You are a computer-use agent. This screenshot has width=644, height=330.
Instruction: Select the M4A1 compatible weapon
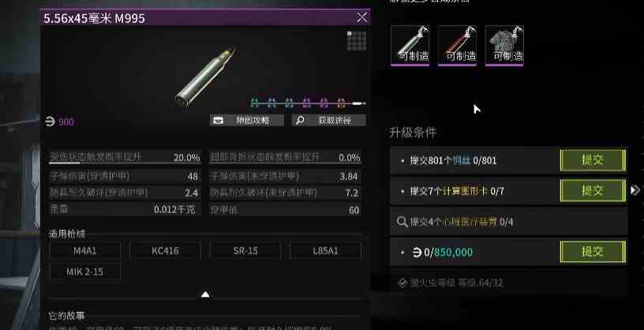tap(85, 251)
